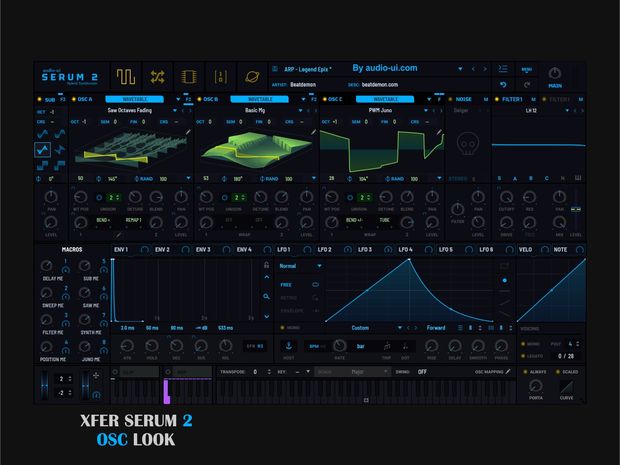Adjust the MAIN volume knob
620x465 pixels.
click(x=555, y=73)
